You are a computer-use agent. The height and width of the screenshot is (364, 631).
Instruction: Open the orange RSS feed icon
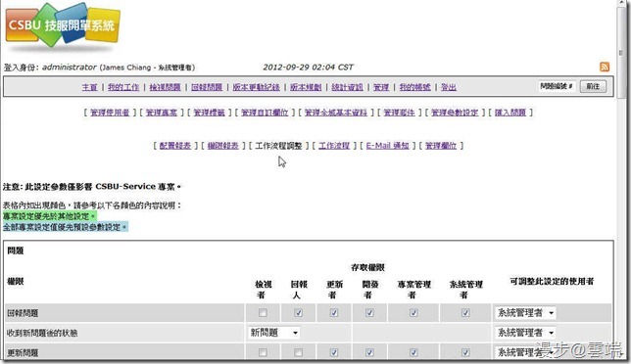coord(605,67)
